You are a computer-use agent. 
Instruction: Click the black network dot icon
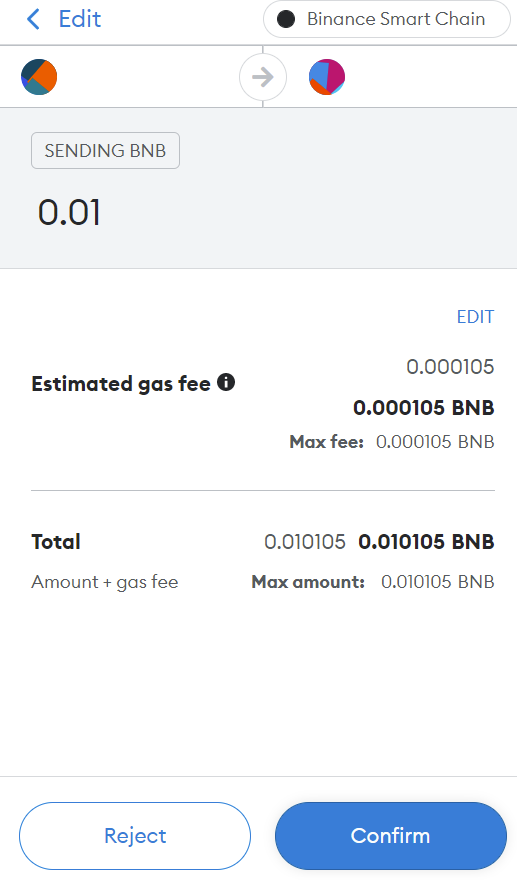click(x=286, y=19)
